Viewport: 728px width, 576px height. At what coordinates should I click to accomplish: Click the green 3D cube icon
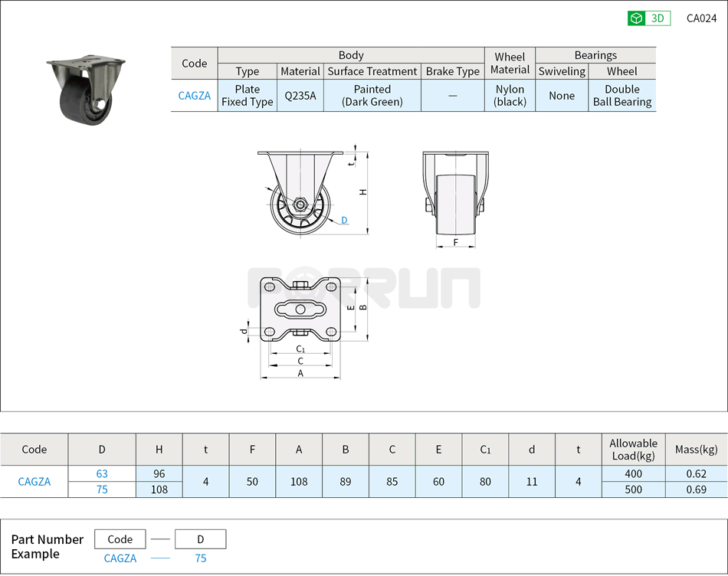tap(636, 18)
